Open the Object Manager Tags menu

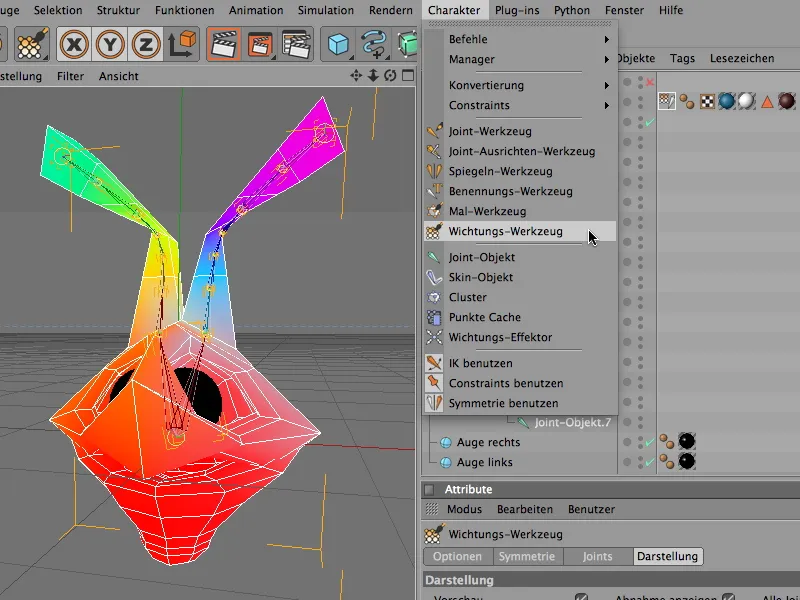point(682,58)
